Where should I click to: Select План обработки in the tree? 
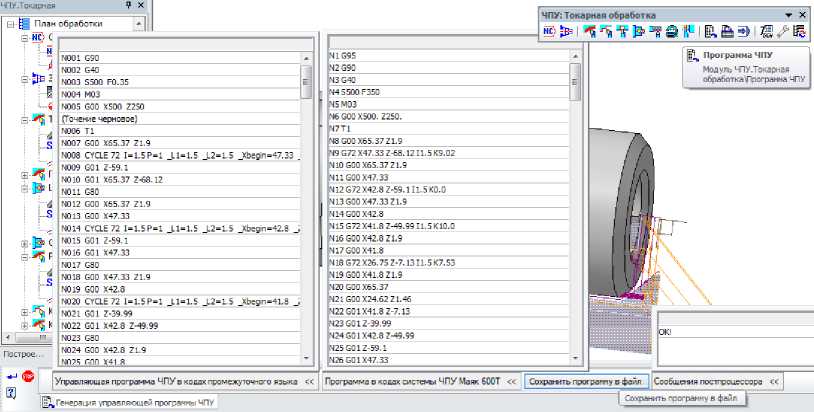pyautogui.click(x=69, y=24)
